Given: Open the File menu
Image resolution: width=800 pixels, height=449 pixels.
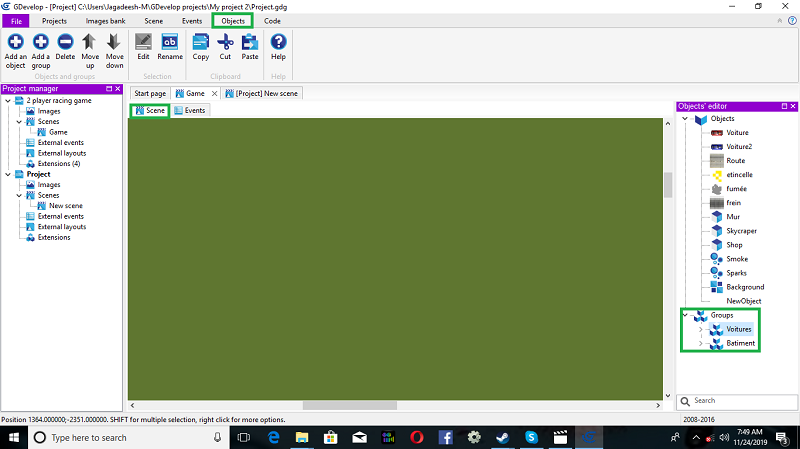Looking at the screenshot, I should click(x=16, y=21).
